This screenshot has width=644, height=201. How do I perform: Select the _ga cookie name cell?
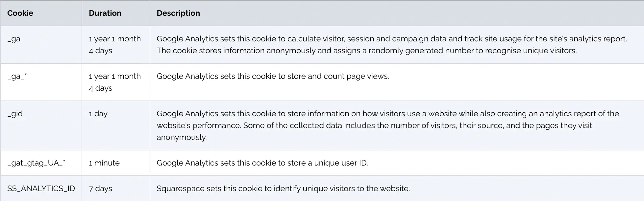point(14,39)
